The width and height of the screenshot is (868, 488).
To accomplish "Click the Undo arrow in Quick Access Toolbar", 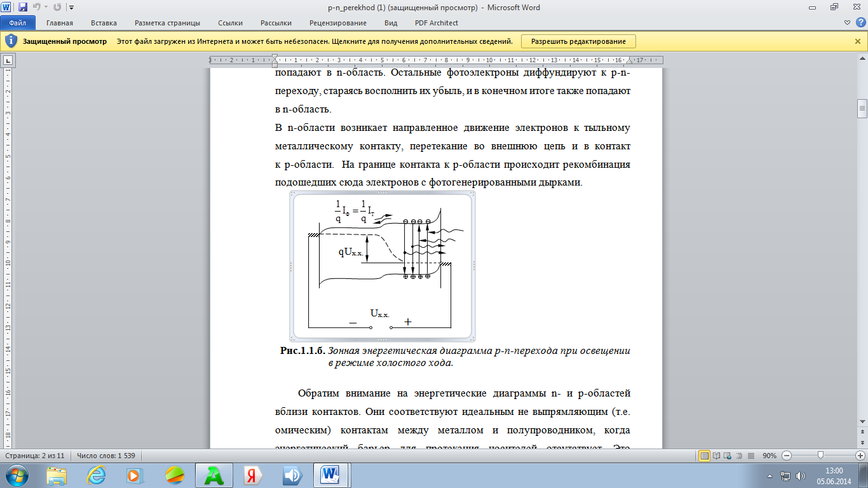I will [x=36, y=7].
